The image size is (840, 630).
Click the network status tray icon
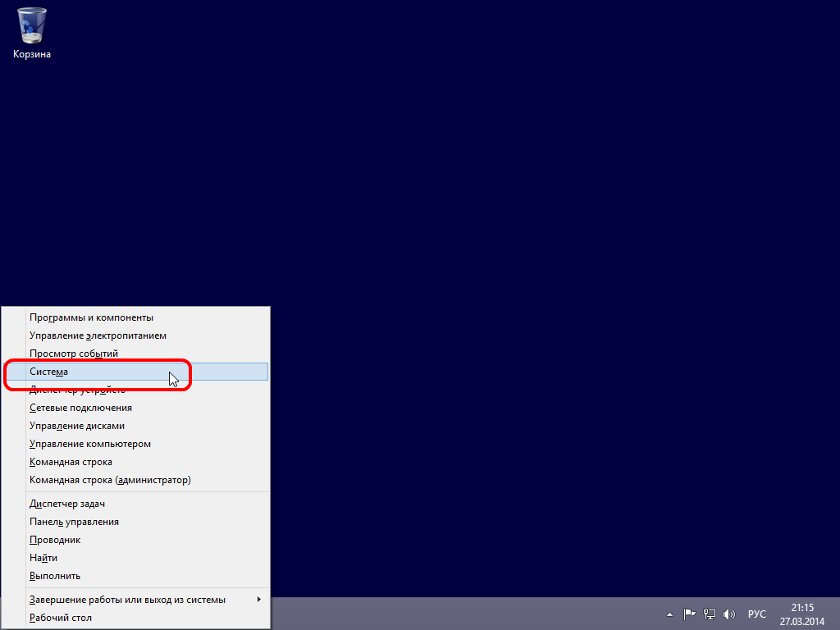(708, 614)
